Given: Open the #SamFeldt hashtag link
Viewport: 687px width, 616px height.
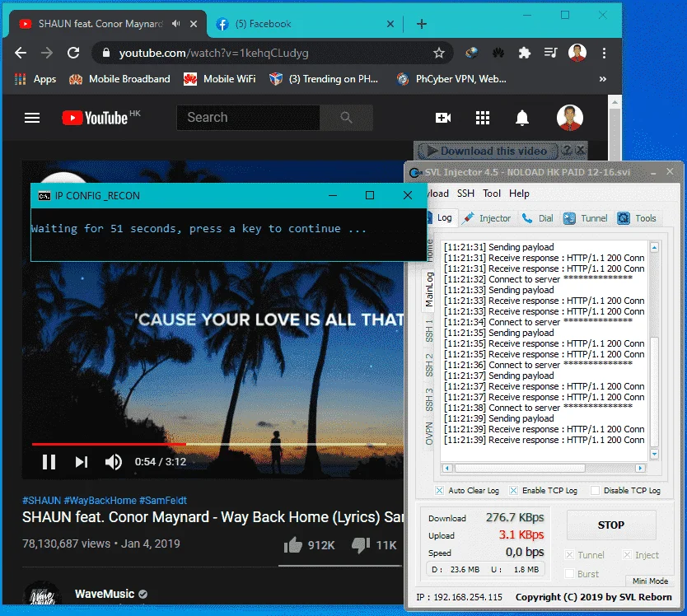Looking at the screenshot, I should click(162, 501).
